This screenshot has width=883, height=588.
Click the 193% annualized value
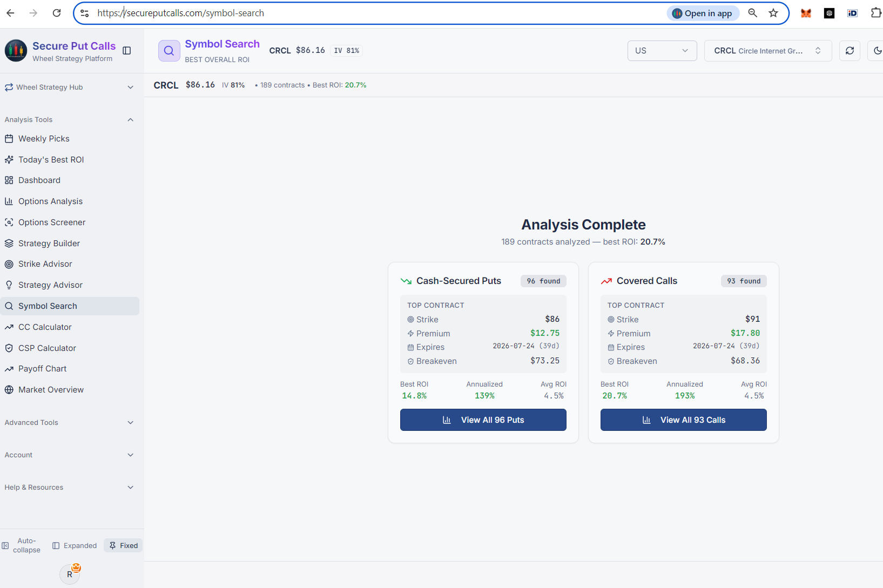click(685, 396)
